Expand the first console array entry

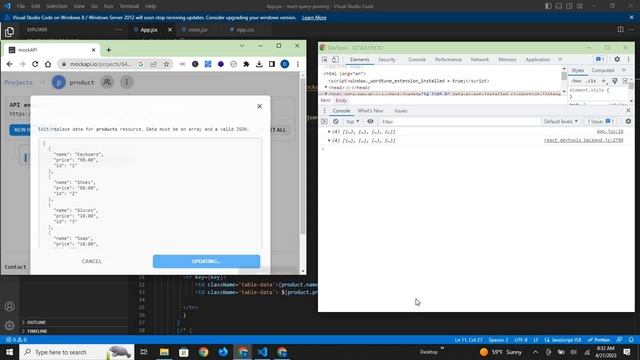tap(329, 132)
